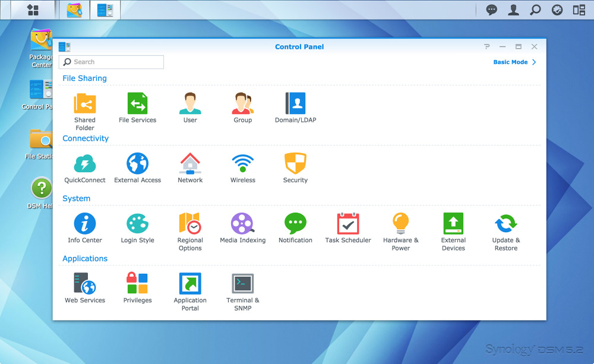
Task: Open Hardware & Power settings
Action: [x=400, y=224]
